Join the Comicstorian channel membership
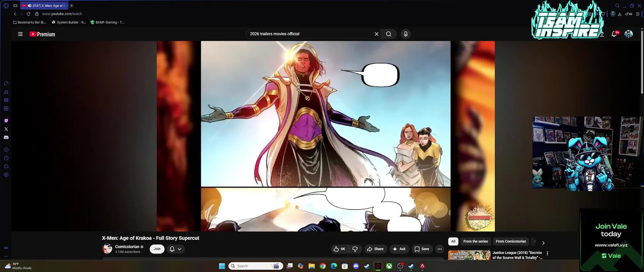This screenshot has width=644, height=272. (157, 249)
